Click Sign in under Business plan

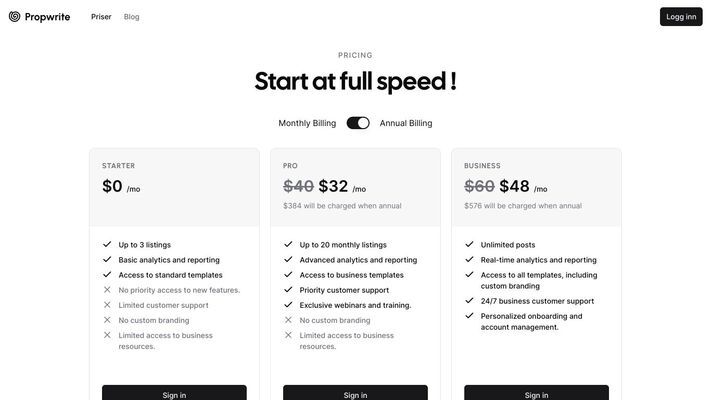click(x=536, y=393)
